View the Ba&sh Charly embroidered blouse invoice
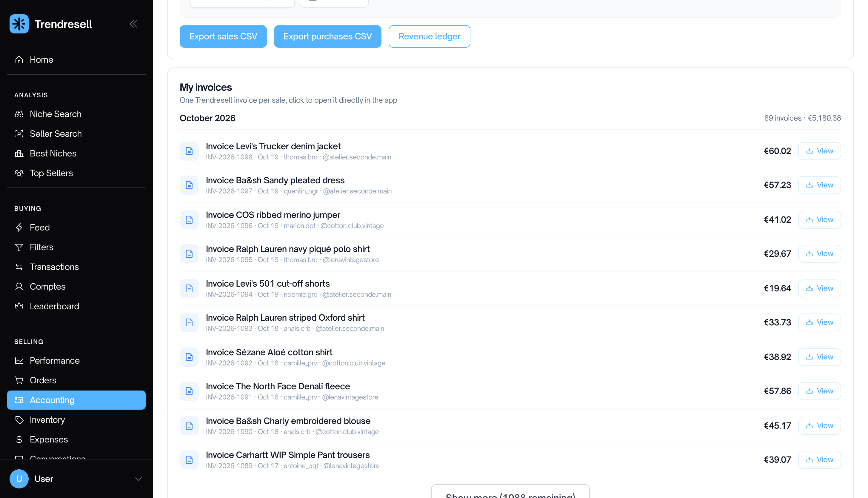 (819, 425)
